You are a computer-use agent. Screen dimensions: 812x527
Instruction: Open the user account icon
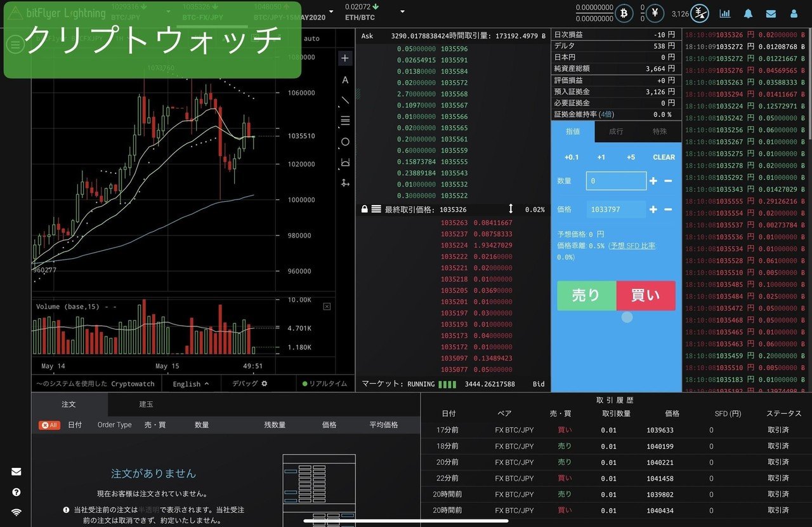pos(794,13)
